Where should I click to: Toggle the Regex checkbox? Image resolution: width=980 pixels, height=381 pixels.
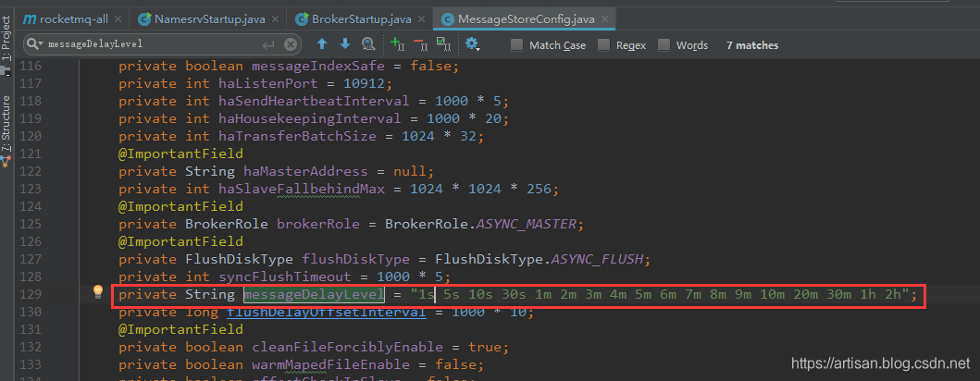click(x=604, y=44)
